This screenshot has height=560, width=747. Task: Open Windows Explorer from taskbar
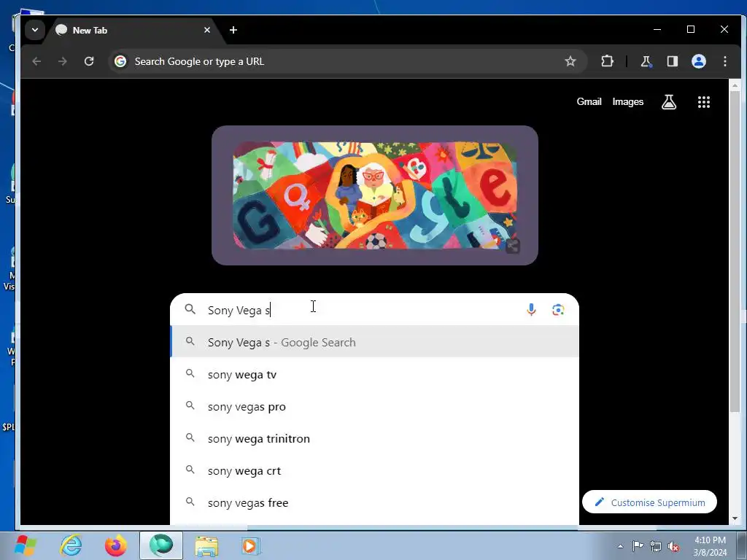tap(206, 545)
